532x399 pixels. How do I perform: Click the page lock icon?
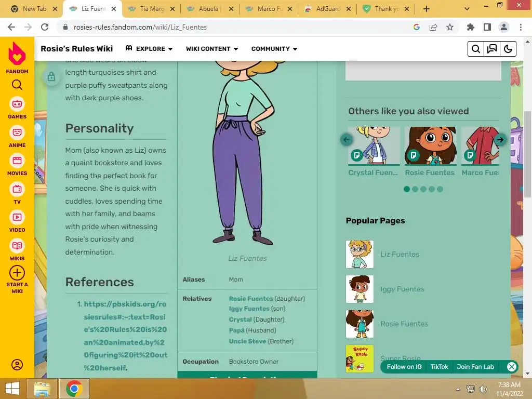(x=51, y=76)
